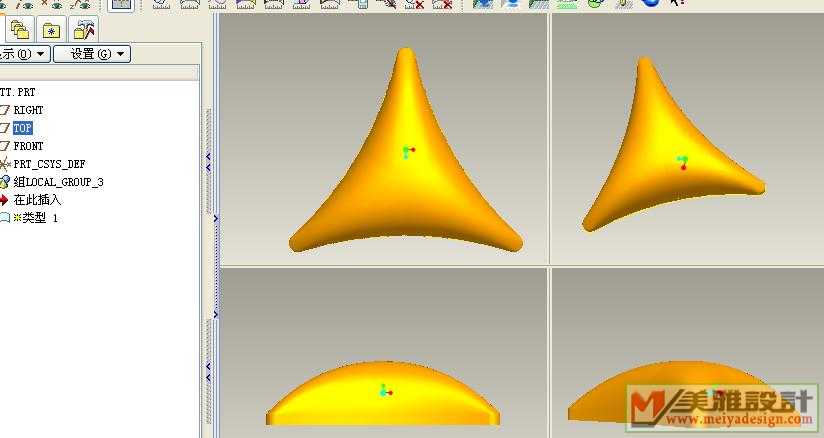Viewport: 824px width, 438px height.
Task: Pick the coordinate system marker in top-left view
Action: (x=408, y=152)
